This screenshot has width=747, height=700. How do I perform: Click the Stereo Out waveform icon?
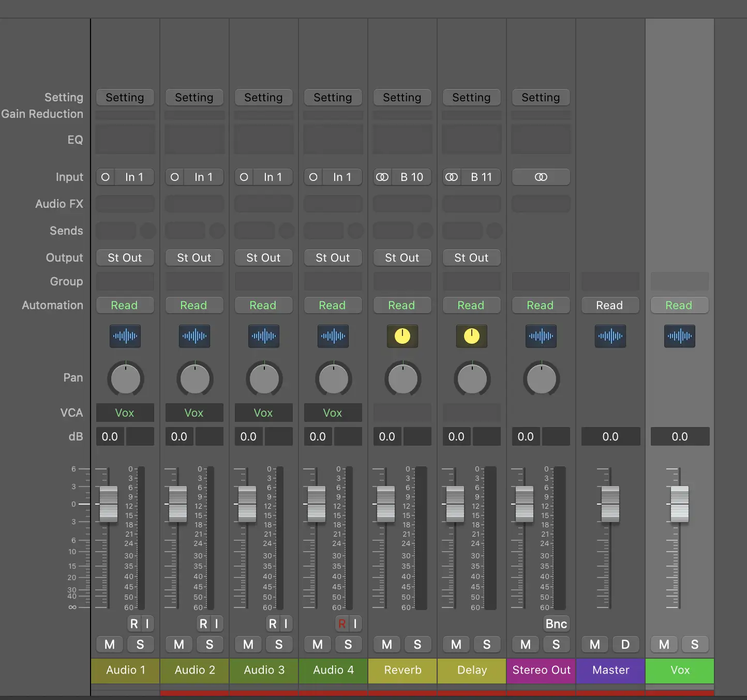point(541,336)
